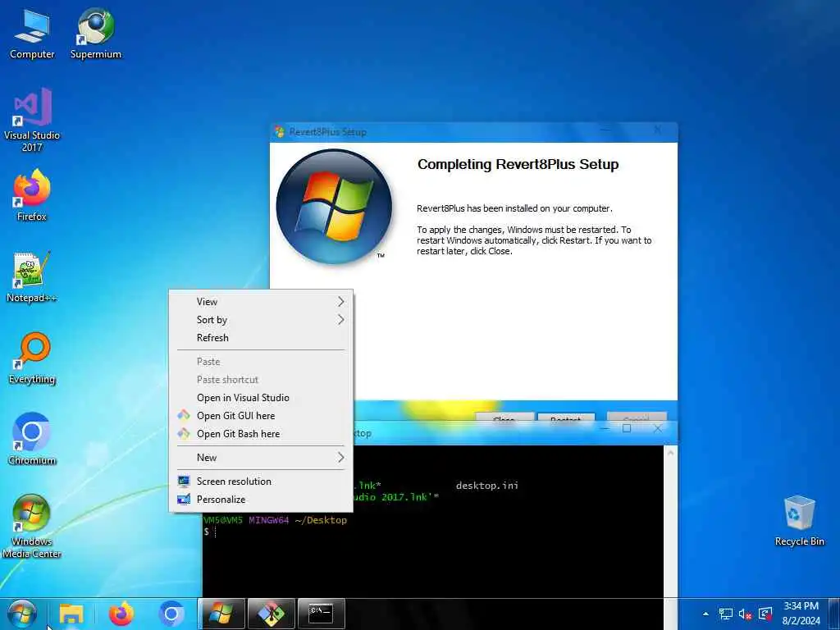Click the "MINGW64" text in Git Bash prompt
Screen dimensions: 840x630
click(x=268, y=520)
